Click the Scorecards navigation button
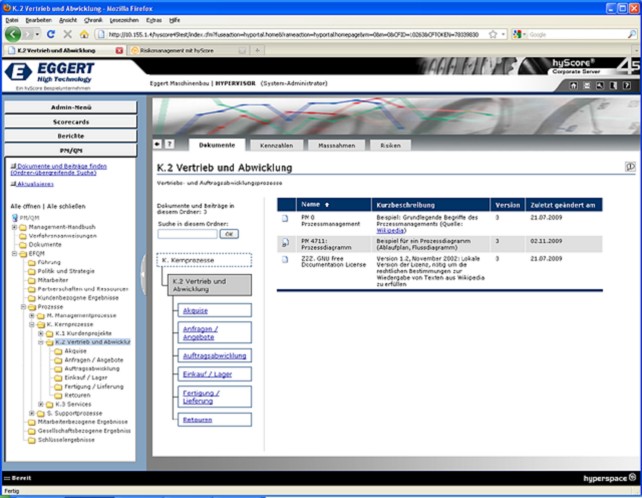The image size is (642, 498). [71, 121]
